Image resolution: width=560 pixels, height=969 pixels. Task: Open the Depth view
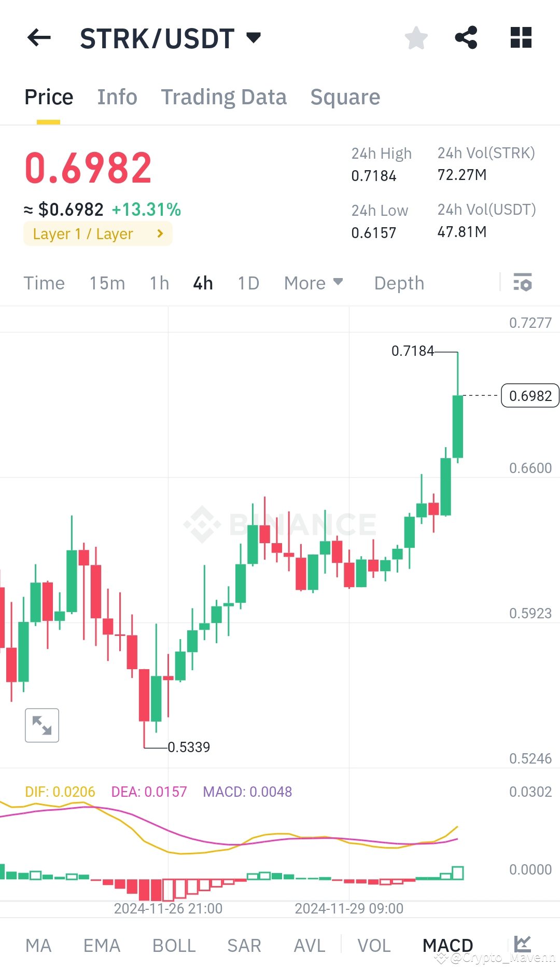399,283
